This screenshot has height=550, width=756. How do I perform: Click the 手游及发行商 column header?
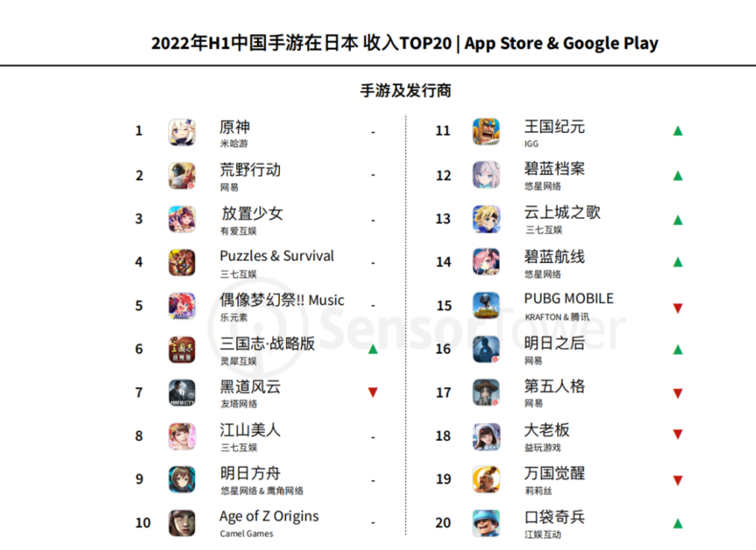pos(406,90)
